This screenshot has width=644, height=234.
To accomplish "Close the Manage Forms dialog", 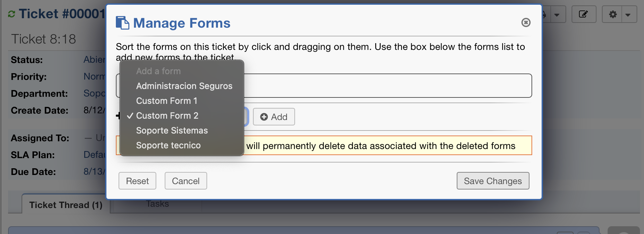I will point(526,23).
